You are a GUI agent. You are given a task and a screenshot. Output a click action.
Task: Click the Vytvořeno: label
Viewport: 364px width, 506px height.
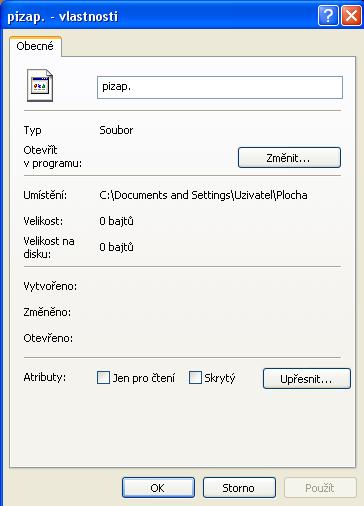(50, 286)
